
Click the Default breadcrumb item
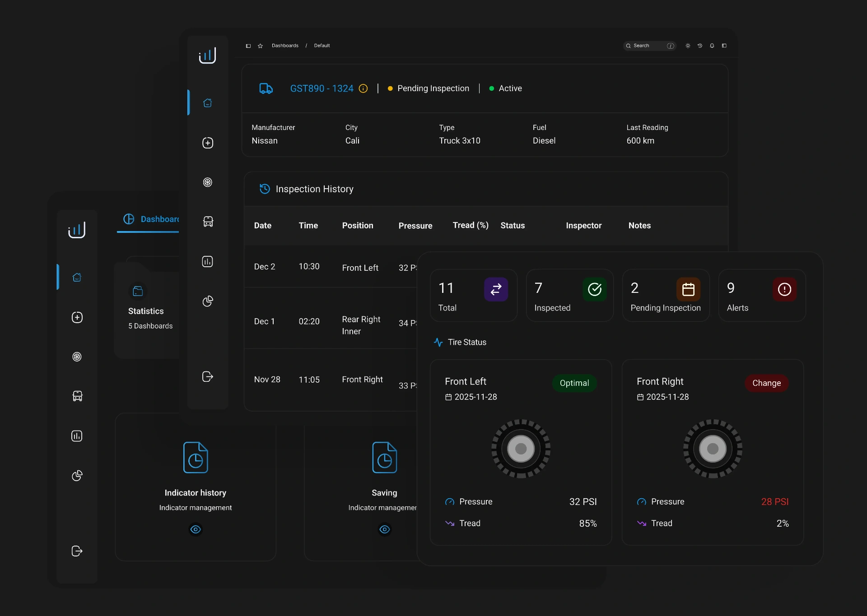pos(322,46)
